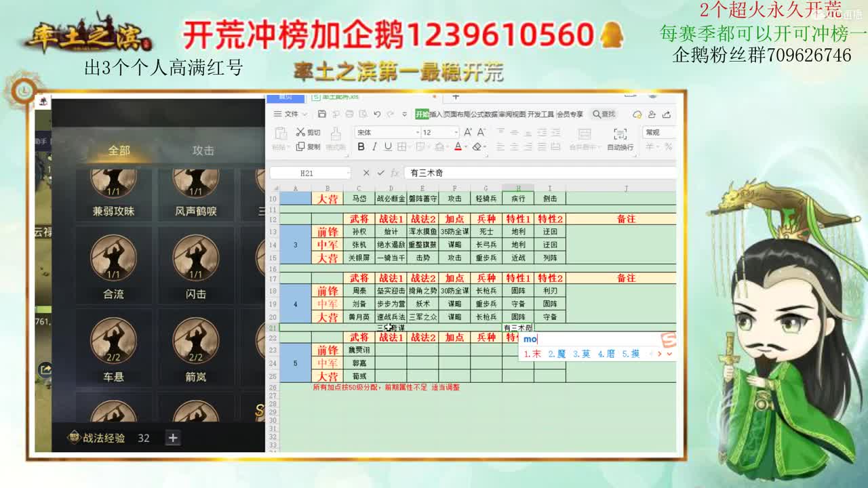Switch to the 开始 ribbon tab
This screenshot has width=868, height=488.
pyautogui.click(x=422, y=114)
